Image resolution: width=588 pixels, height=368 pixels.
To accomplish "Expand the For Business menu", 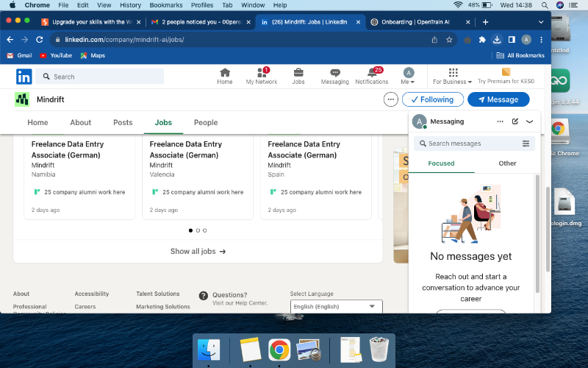I will tap(453, 77).
